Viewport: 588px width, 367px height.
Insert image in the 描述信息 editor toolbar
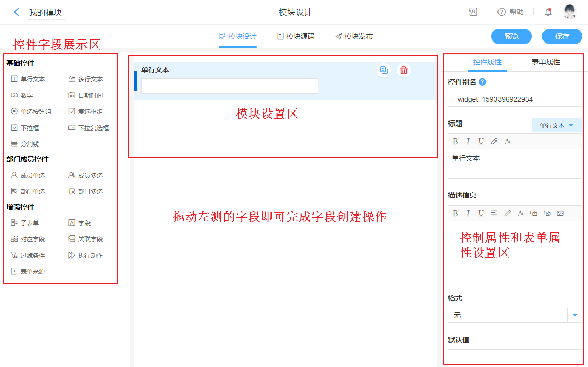(x=560, y=213)
